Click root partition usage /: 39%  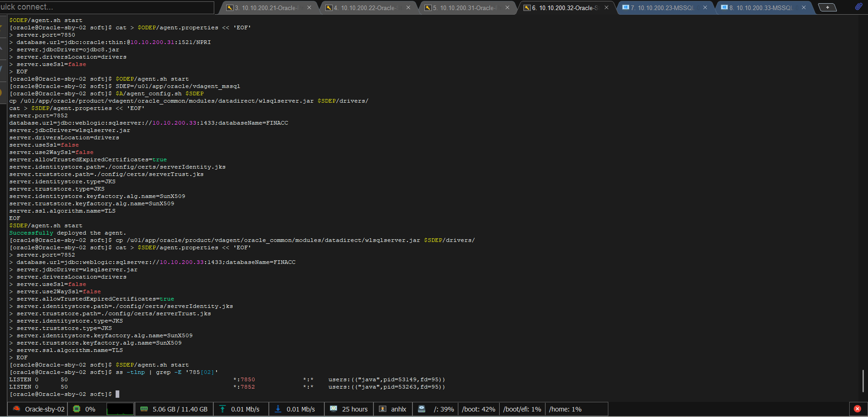click(444, 409)
